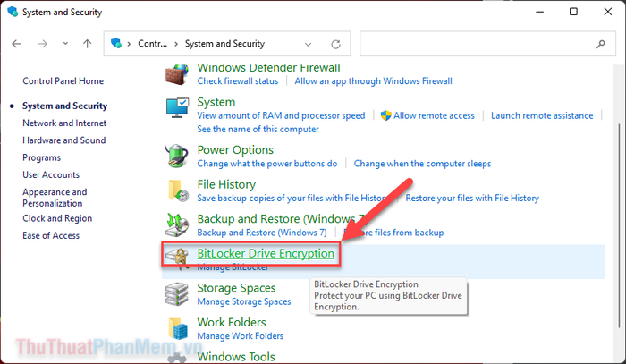Open Storage Spaces heading

[236, 288]
